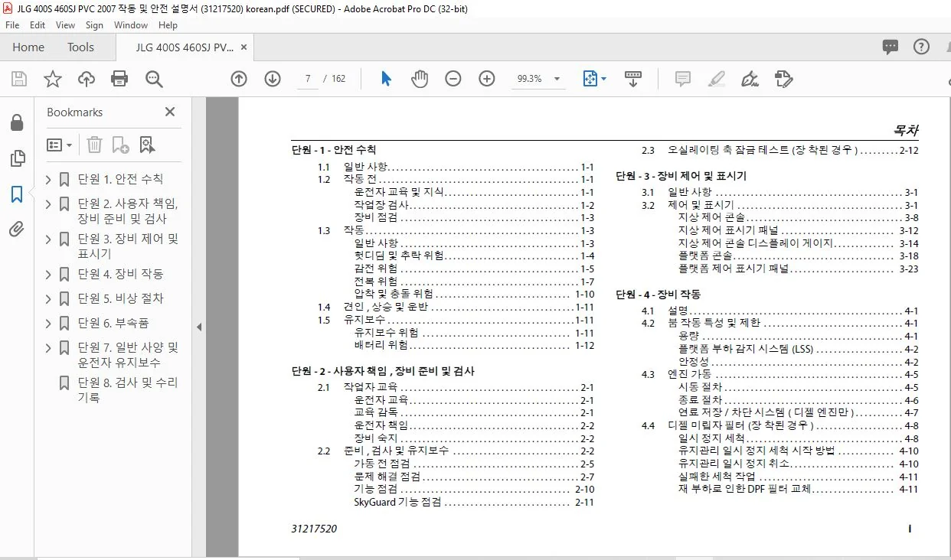Viewport: 951px width, 560px height.
Task: Click bookmark text 단원 5. 비상 절차
Action: (121, 298)
